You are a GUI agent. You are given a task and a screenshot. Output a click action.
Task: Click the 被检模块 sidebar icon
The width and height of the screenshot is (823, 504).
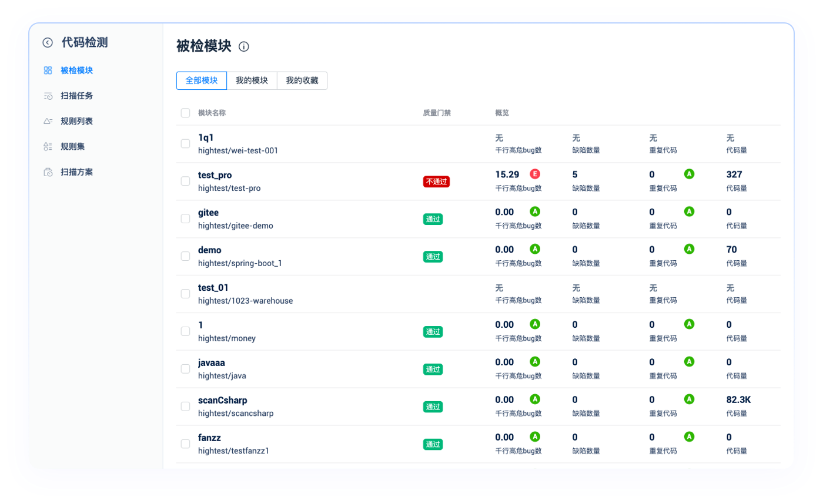[x=48, y=70]
